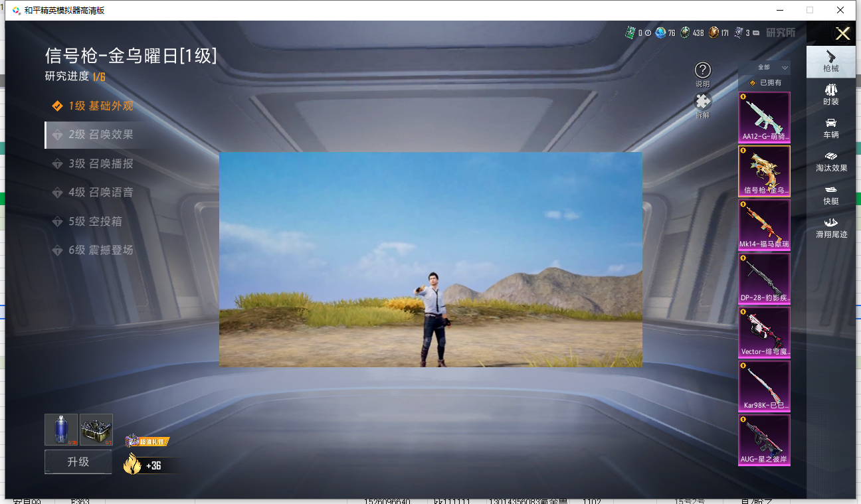Click the minus button beside the 3 balance
Screen dimensions: 861x504
[x=756, y=33]
